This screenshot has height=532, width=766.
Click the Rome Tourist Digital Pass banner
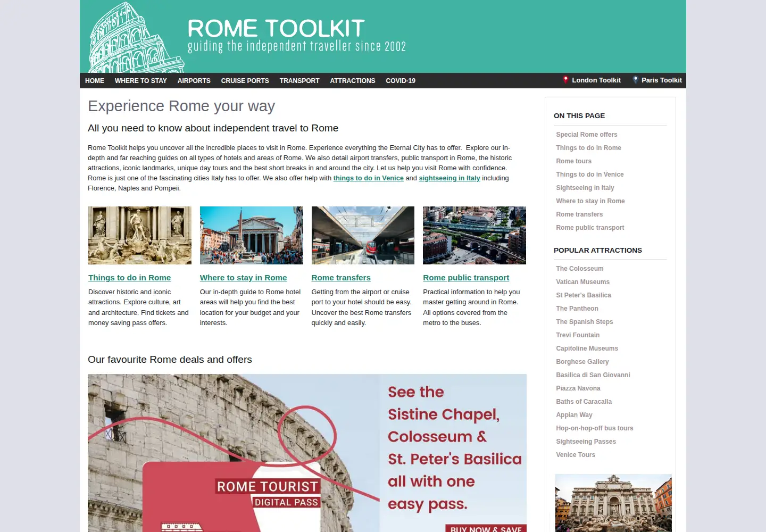(307, 453)
